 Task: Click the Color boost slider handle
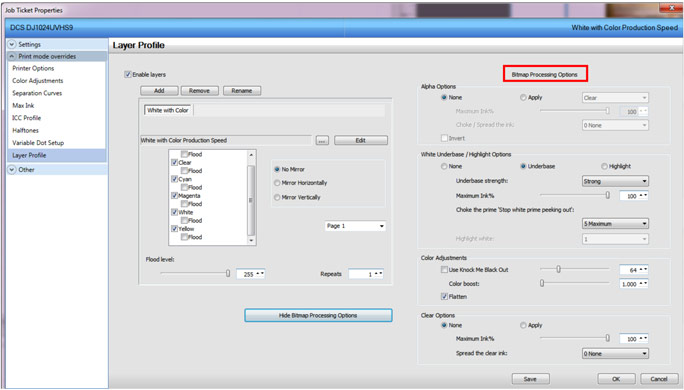tap(542, 283)
